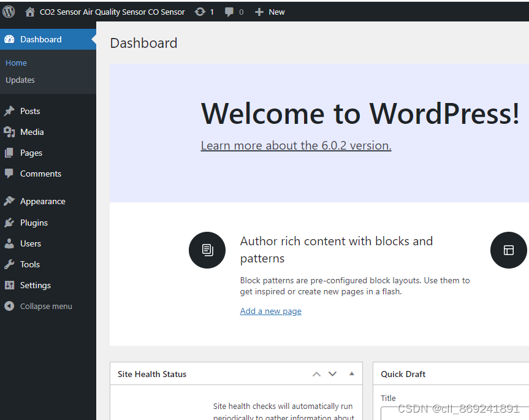The width and height of the screenshot is (529, 420).
Task: Click Collapse menu text
Action: point(46,307)
